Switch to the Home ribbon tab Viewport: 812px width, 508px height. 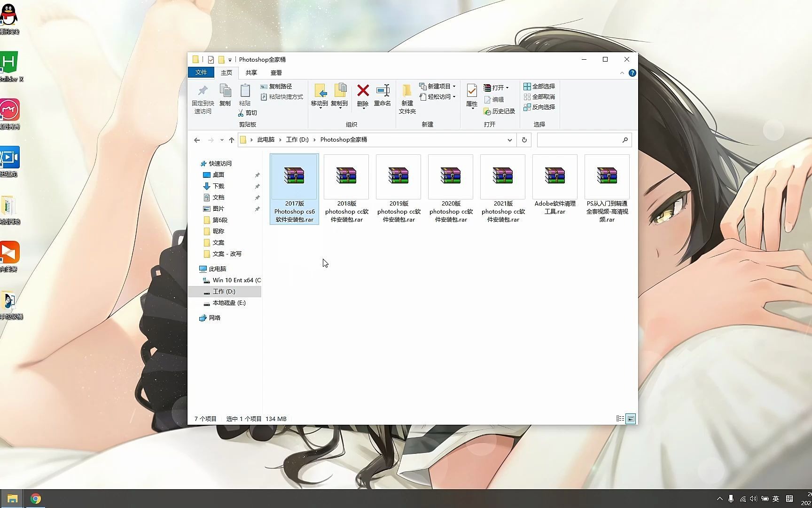[x=226, y=73]
